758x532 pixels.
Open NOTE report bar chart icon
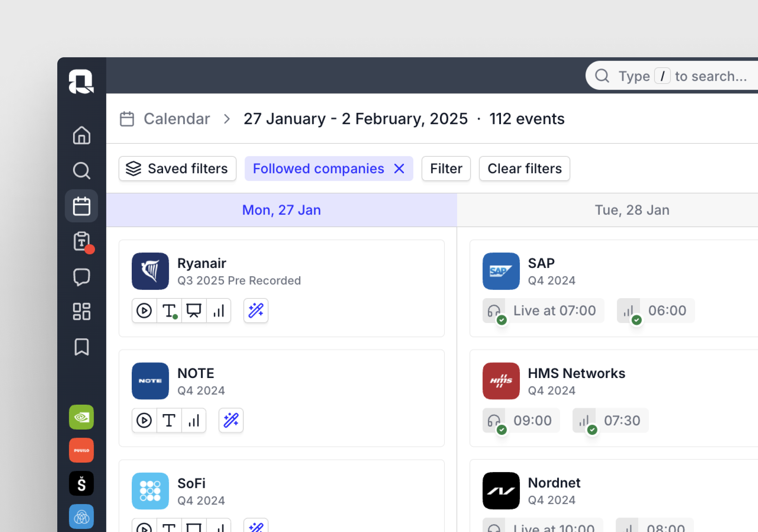click(194, 420)
